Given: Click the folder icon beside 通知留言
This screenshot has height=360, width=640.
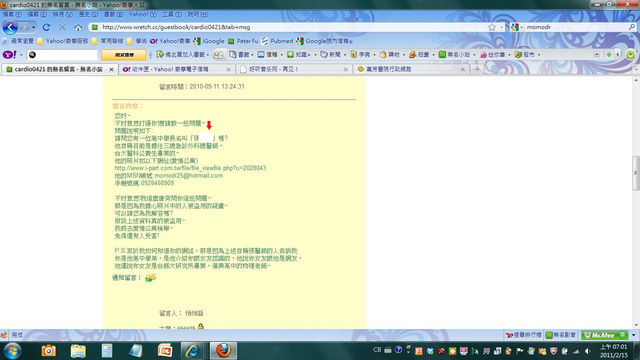Looking at the screenshot, I should [x=151, y=277].
